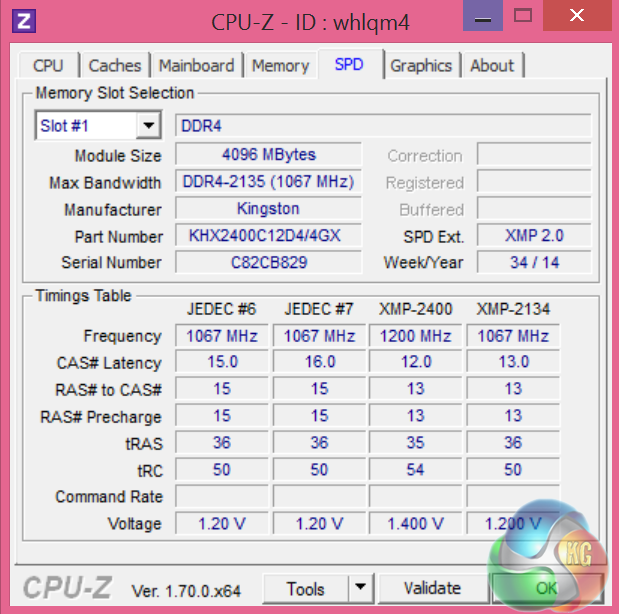Close the CPU-Z window
Viewport: 619px width, 614px height.
[x=577, y=15]
